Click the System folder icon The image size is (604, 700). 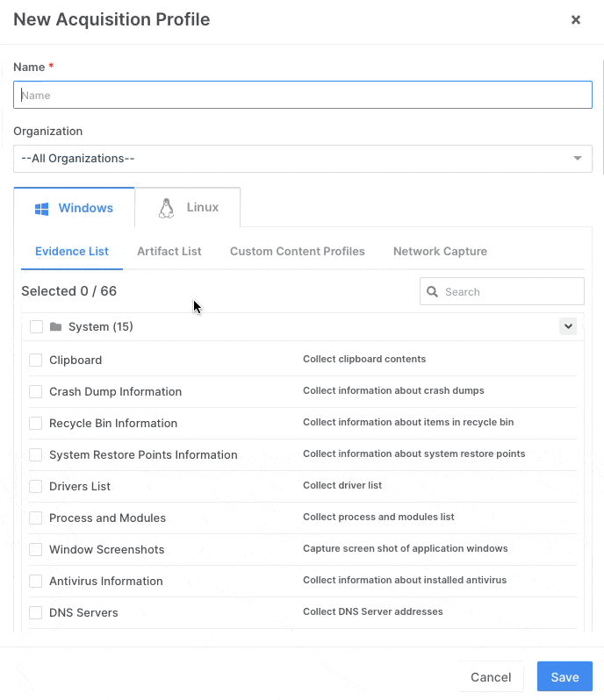(56, 327)
